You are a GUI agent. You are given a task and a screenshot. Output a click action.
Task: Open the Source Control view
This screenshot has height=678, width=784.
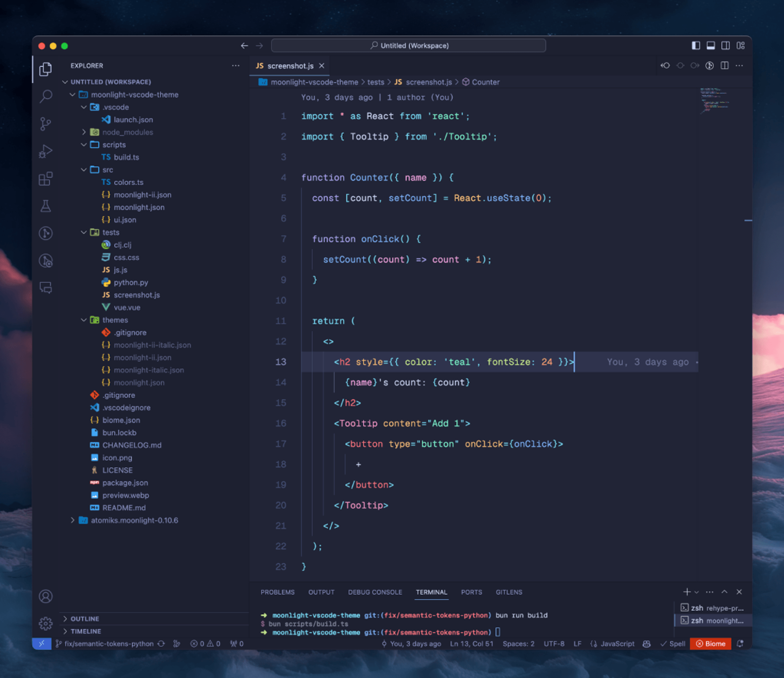(x=45, y=124)
